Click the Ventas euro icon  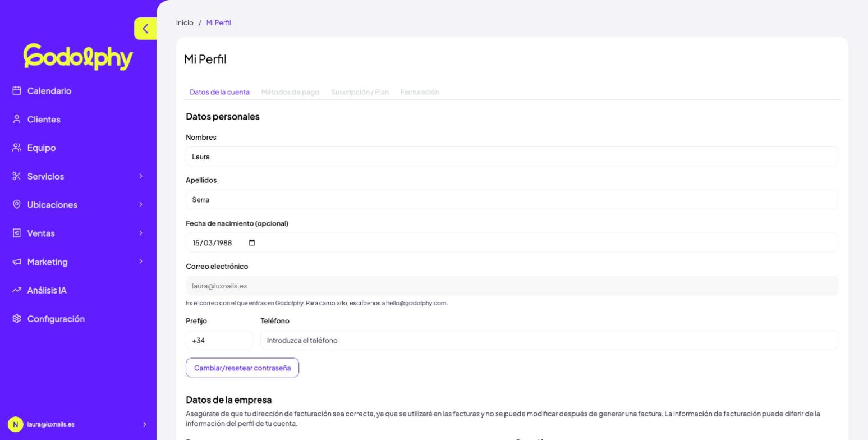17,233
